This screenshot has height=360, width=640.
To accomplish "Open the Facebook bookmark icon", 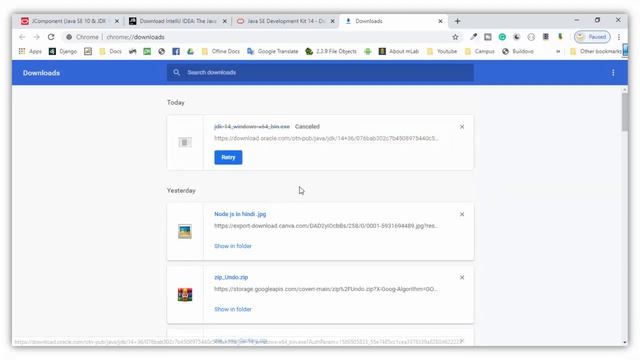I will 176,51.
